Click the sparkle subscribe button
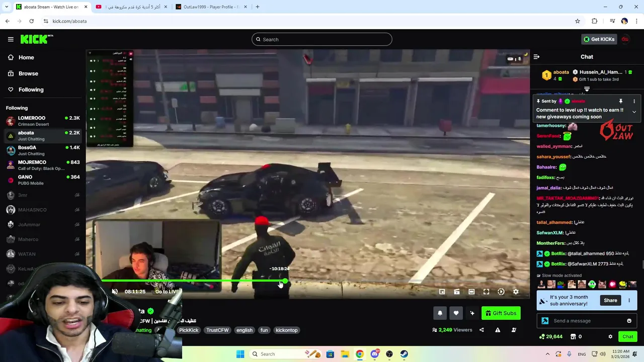Screen dimensions: 644x362 (472, 313)
